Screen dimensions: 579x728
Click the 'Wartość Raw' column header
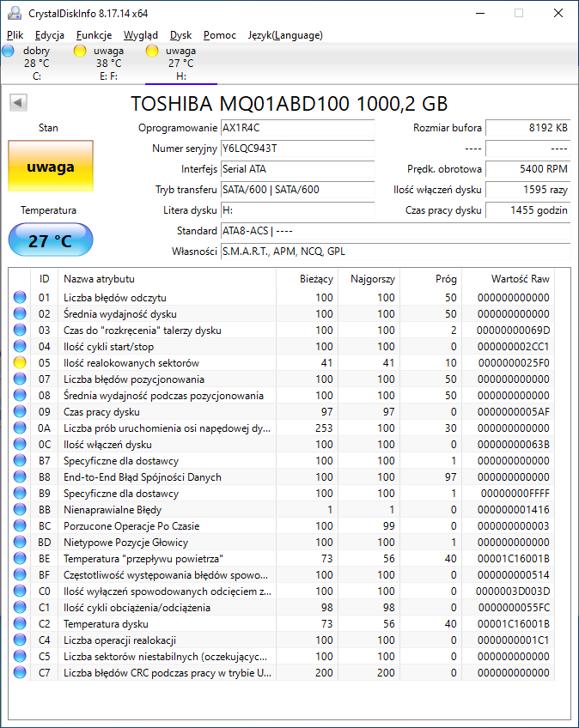click(x=508, y=279)
